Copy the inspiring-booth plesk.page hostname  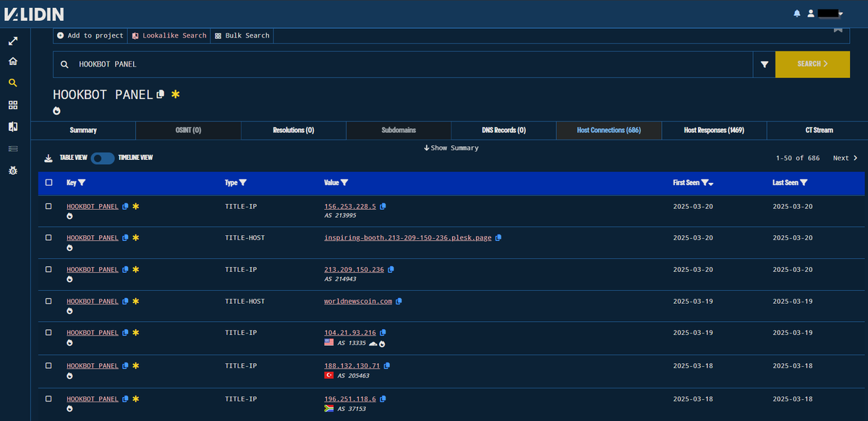click(498, 238)
